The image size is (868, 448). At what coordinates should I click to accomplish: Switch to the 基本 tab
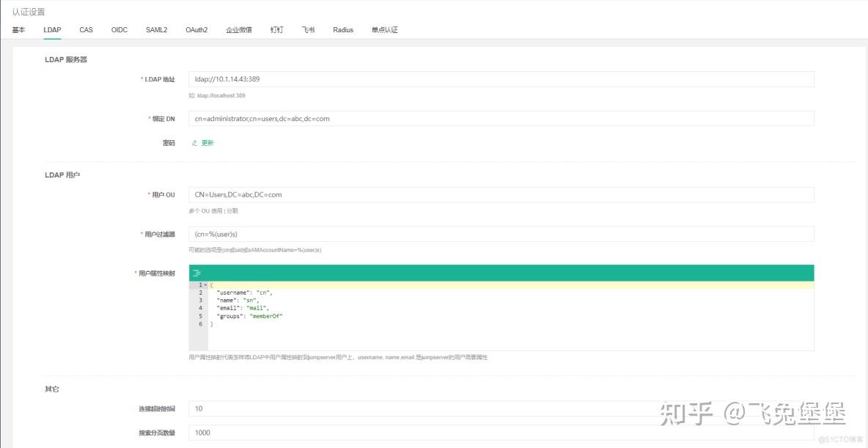click(x=18, y=30)
